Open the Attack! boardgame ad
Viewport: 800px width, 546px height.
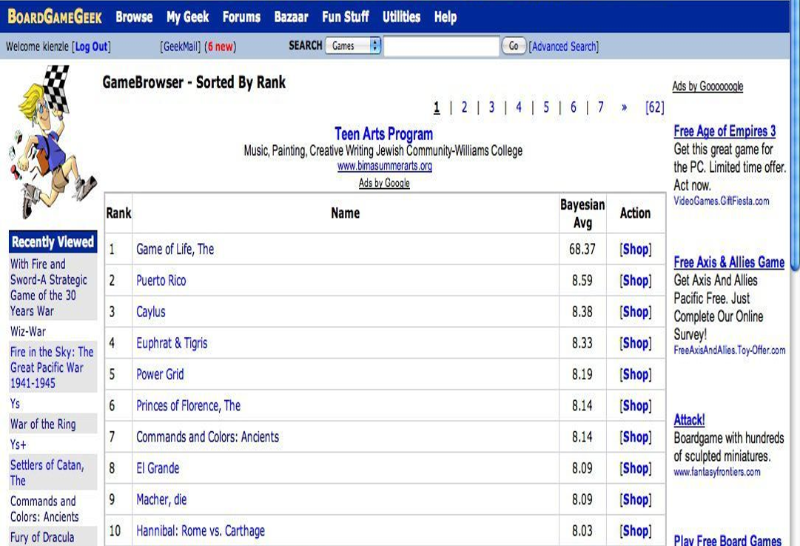pos(689,420)
